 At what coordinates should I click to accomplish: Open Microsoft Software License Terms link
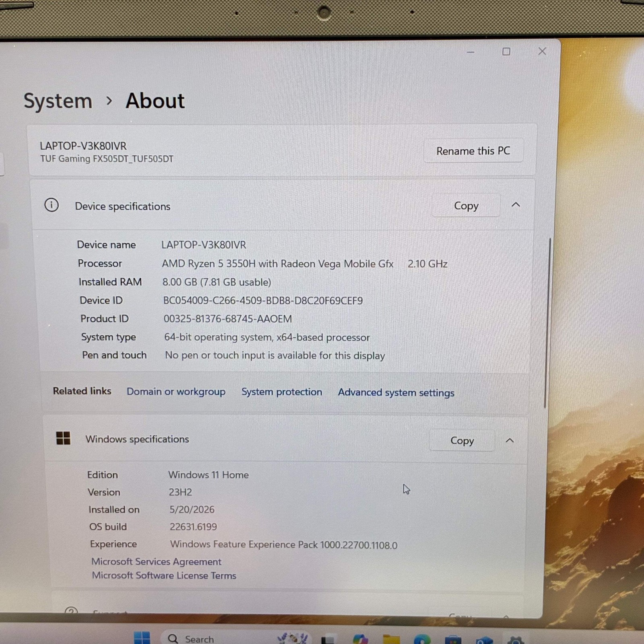pos(164,576)
